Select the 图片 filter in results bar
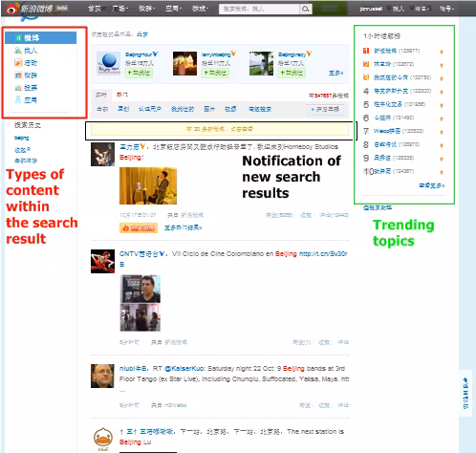Image resolution: width=476 pixels, height=453 pixels. click(x=209, y=109)
